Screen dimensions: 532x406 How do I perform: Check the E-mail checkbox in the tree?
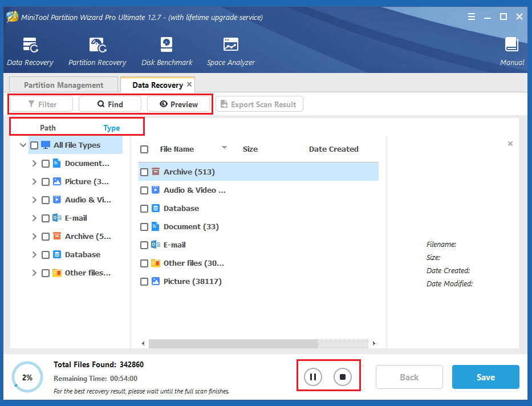46,218
